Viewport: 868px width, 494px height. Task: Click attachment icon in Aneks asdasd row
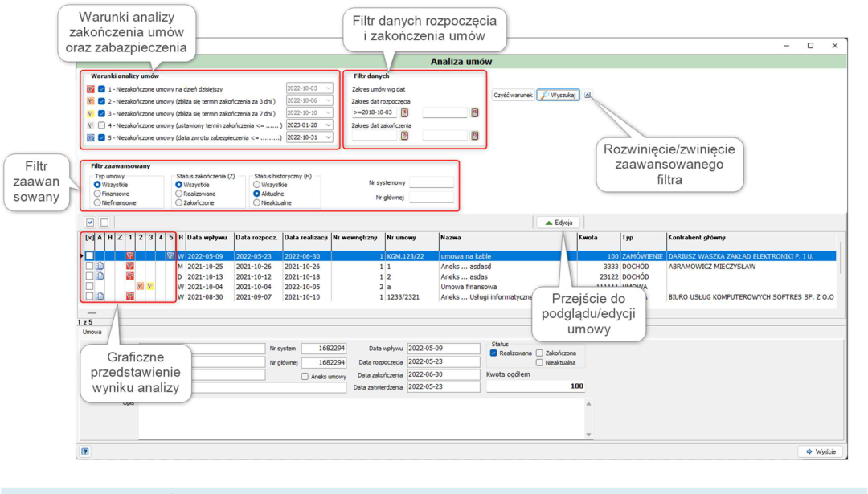[x=100, y=266]
